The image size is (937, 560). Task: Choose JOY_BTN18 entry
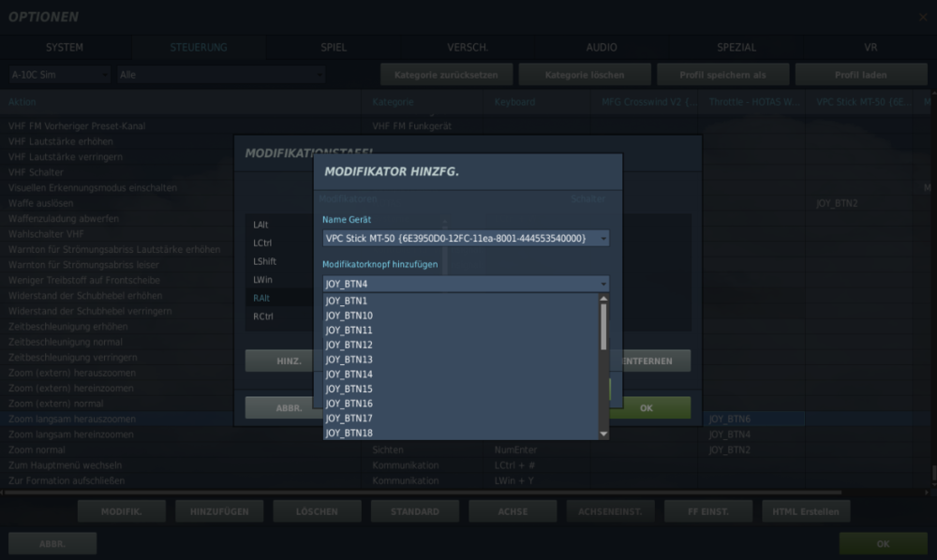click(x=461, y=433)
